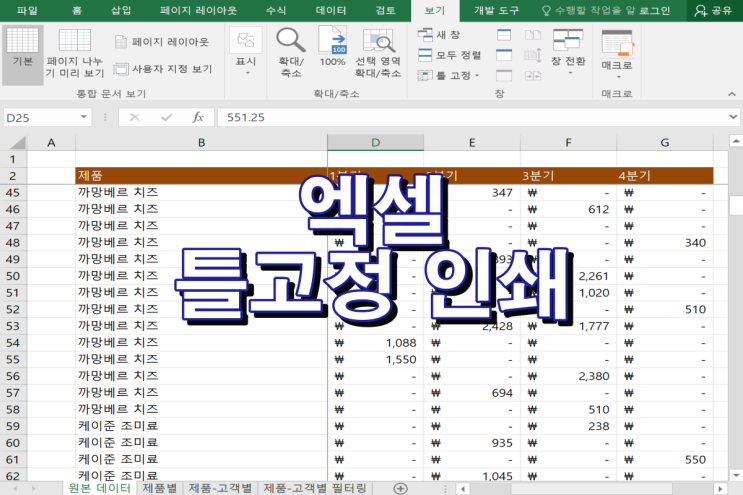The width and height of the screenshot is (743, 495).
Task: Click the horizontal scrollbar left arrow
Action: tap(463, 488)
